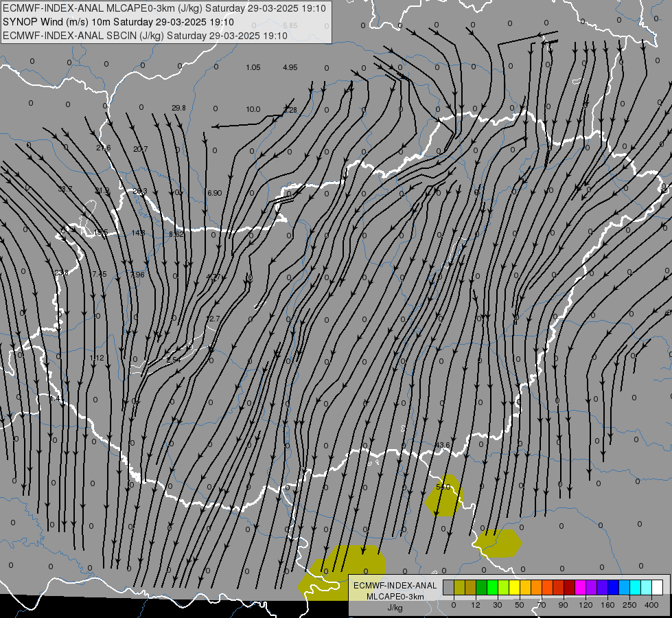Click the sky blue legend swatch
Screen dimensions: 672x618
(624, 587)
